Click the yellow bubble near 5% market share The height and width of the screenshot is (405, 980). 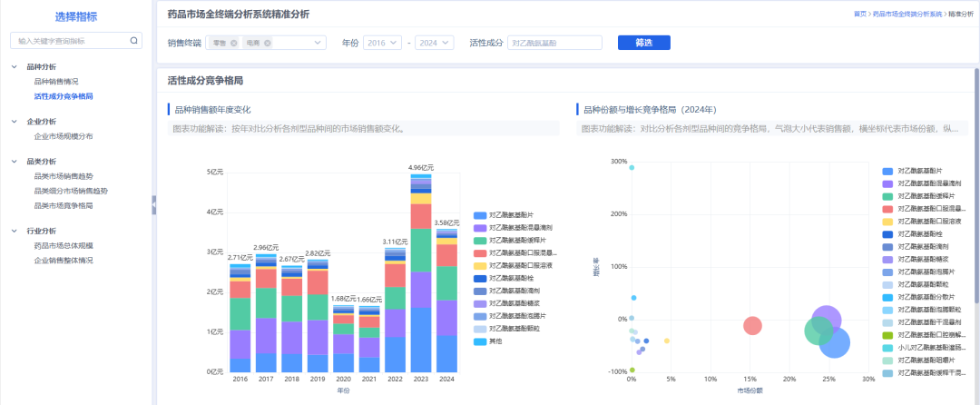point(667,341)
